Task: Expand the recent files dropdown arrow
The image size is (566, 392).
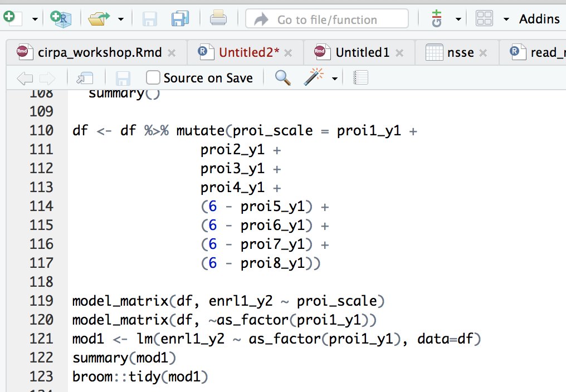Action: click(x=120, y=19)
